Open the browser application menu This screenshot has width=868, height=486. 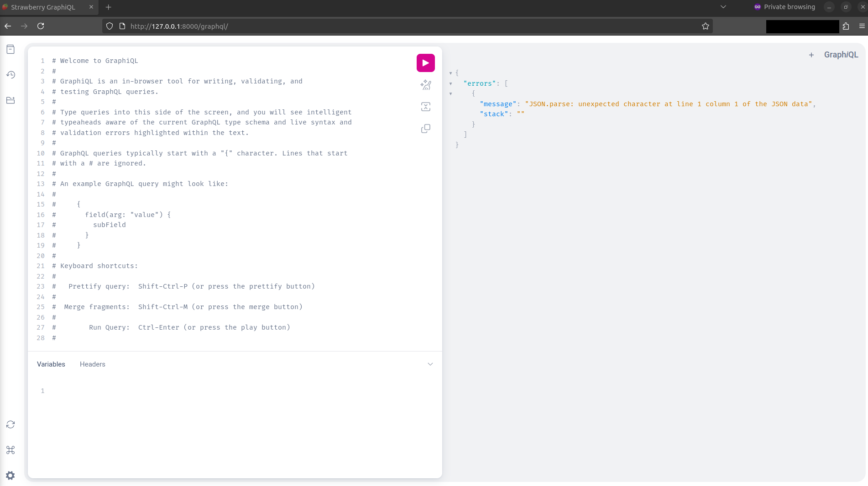(862, 26)
